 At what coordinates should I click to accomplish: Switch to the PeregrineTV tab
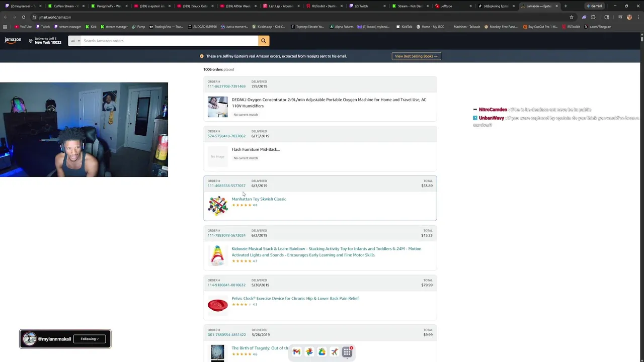point(108,6)
